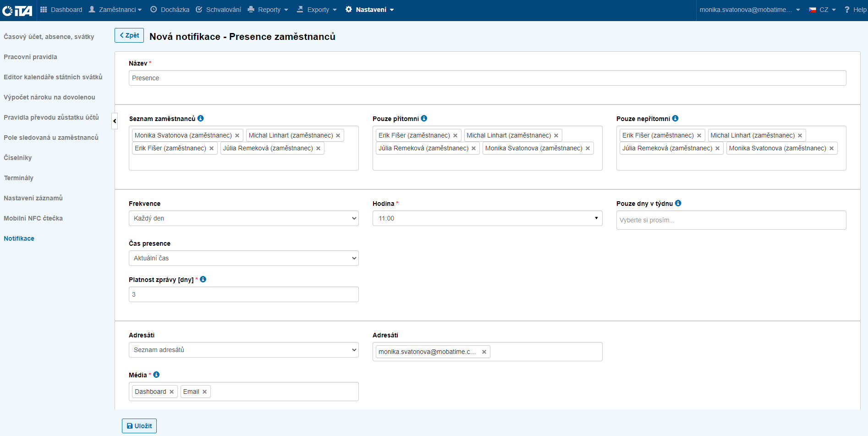Remove monika.svatonova email from Adresáti
Image resolution: width=868 pixels, height=436 pixels.
484,352
